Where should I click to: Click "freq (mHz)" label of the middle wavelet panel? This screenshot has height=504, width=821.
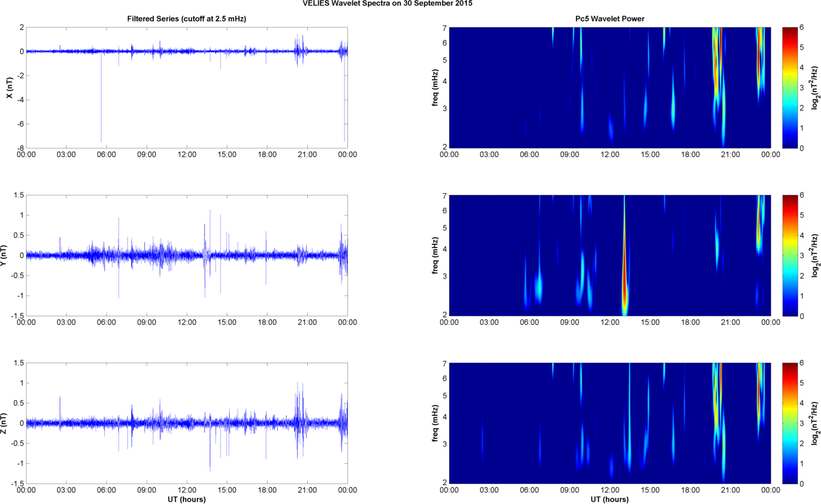pyautogui.click(x=435, y=255)
